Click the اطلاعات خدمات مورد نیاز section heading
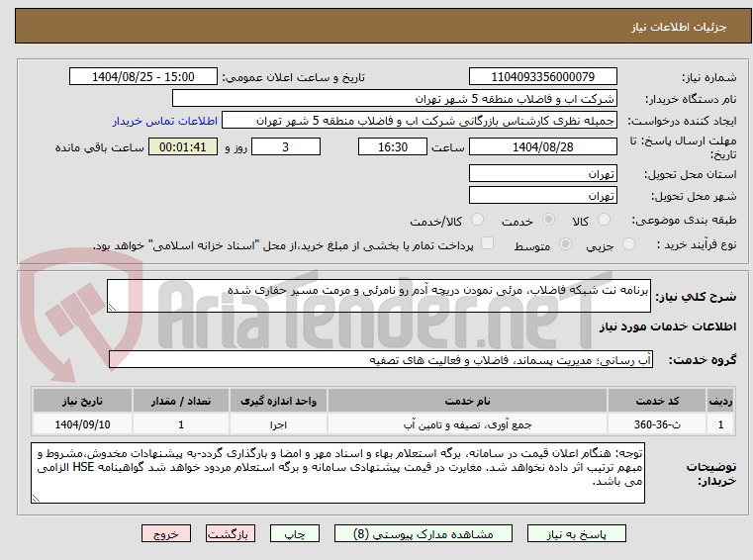 [668, 327]
